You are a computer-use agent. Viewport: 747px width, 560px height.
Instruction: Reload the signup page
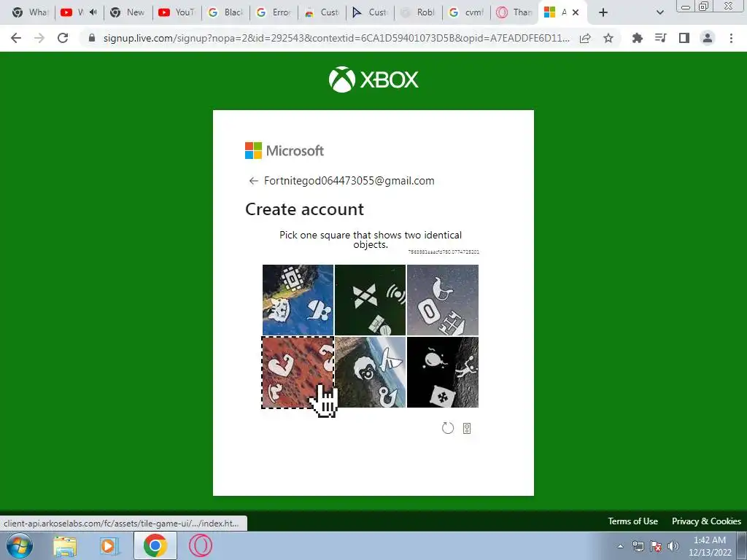tap(63, 38)
